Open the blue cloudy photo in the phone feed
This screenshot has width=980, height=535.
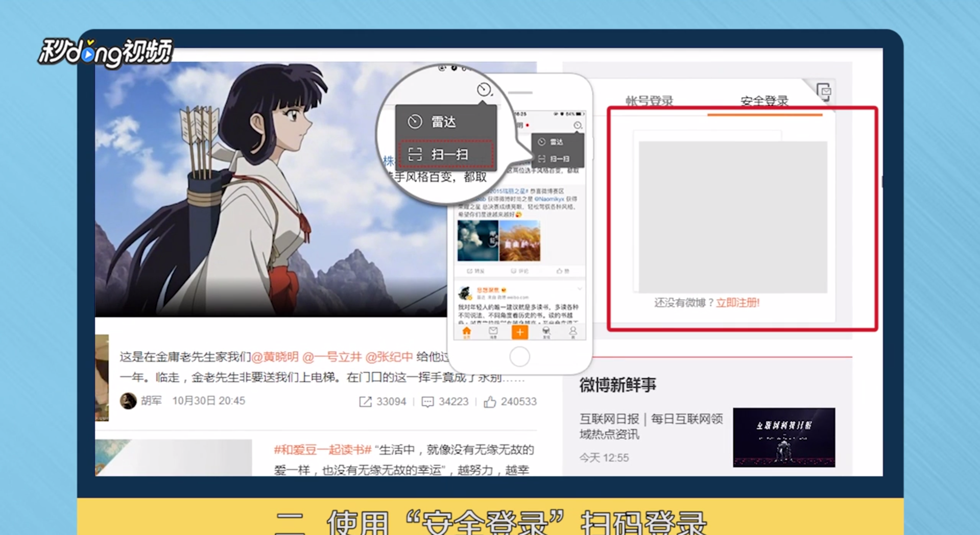(x=477, y=240)
